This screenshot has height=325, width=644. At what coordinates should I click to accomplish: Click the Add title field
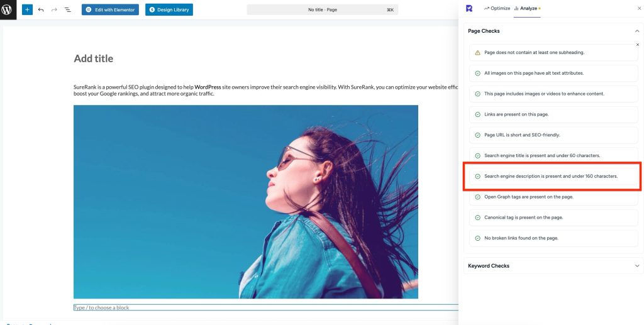(94, 58)
